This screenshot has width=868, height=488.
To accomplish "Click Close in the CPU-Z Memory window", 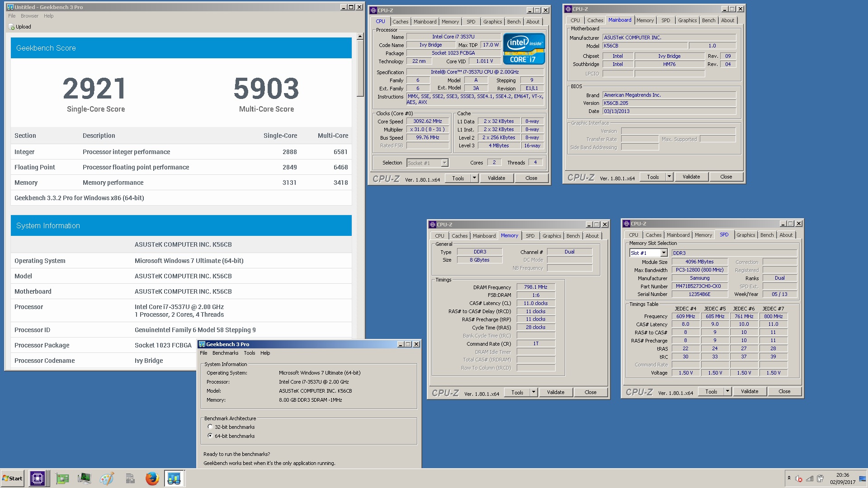I will [590, 393].
